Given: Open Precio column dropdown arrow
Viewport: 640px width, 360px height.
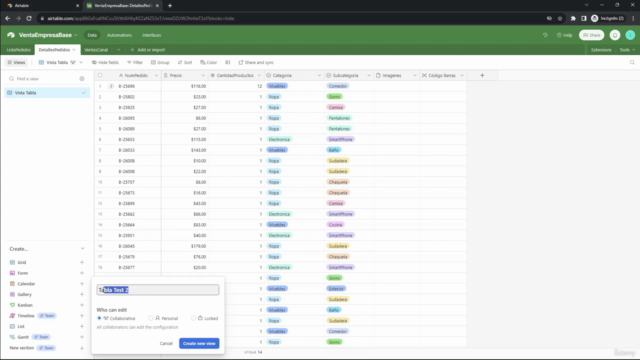Looking at the screenshot, I should point(203,76).
